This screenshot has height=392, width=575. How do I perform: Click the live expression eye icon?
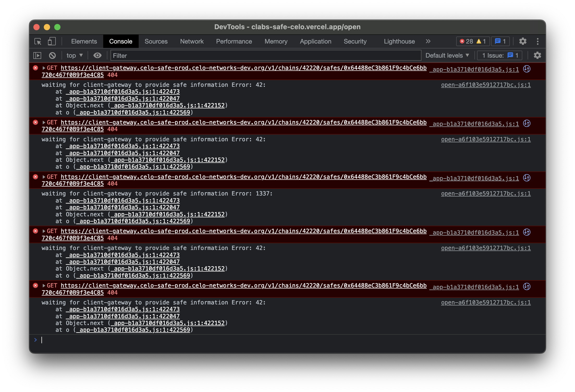point(97,56)
